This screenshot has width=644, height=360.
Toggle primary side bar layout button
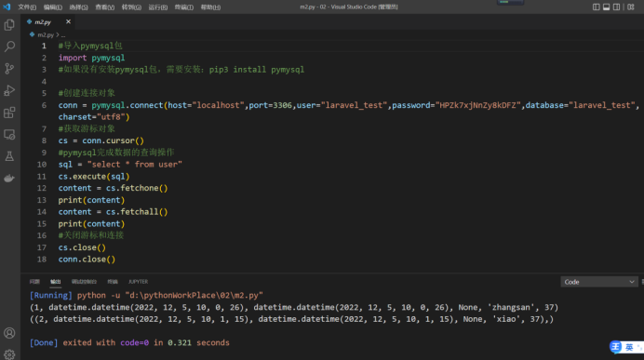tap(596, 7)
